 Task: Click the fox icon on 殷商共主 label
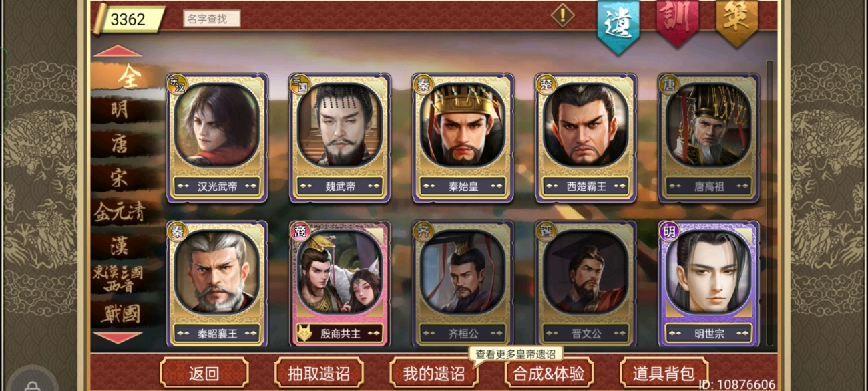pyautogui.click(x=304, y=333)
